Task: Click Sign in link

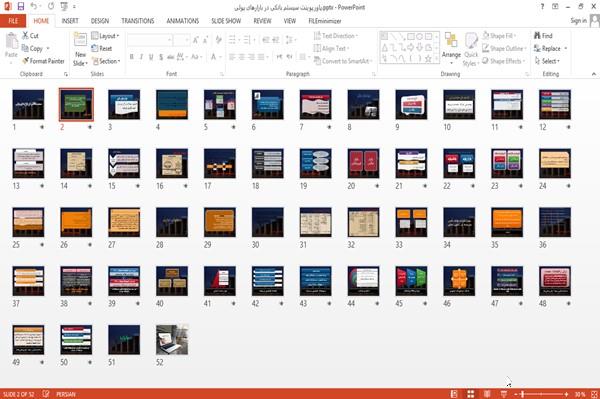Action: tap(578, 20)
